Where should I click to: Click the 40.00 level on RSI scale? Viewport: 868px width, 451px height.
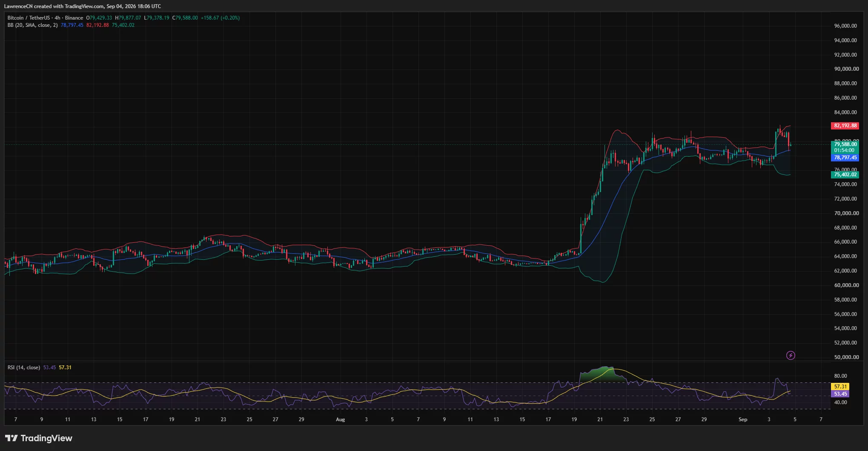[840, 402]
